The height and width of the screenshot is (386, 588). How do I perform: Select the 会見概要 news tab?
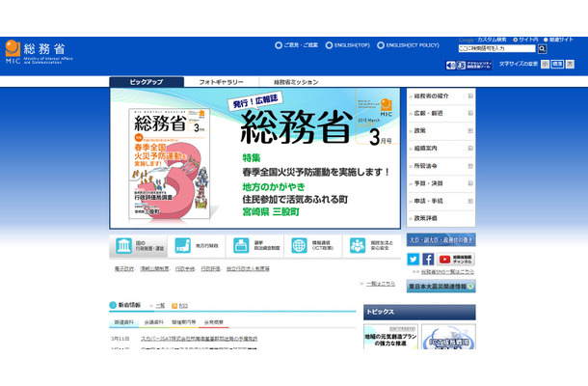point(214,322)
